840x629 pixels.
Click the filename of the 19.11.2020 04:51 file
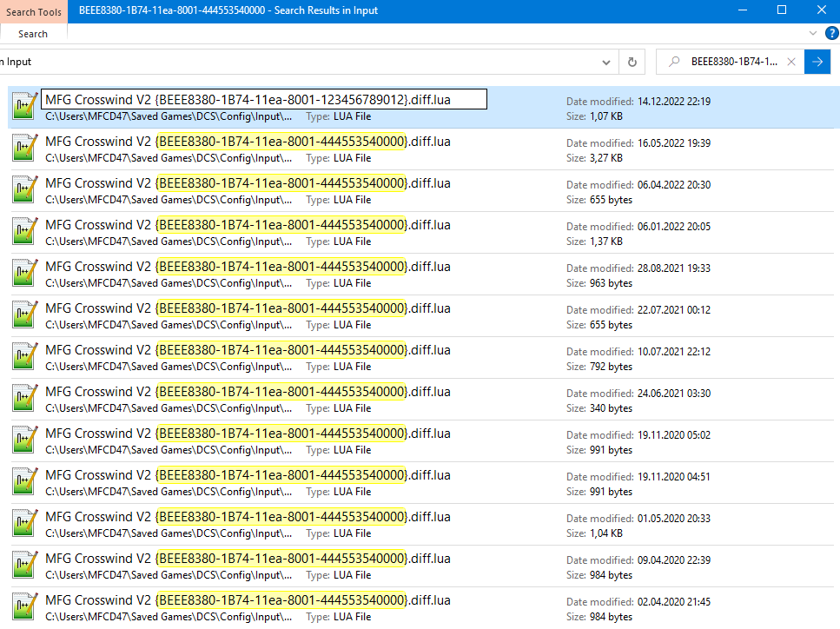[248, 476]
